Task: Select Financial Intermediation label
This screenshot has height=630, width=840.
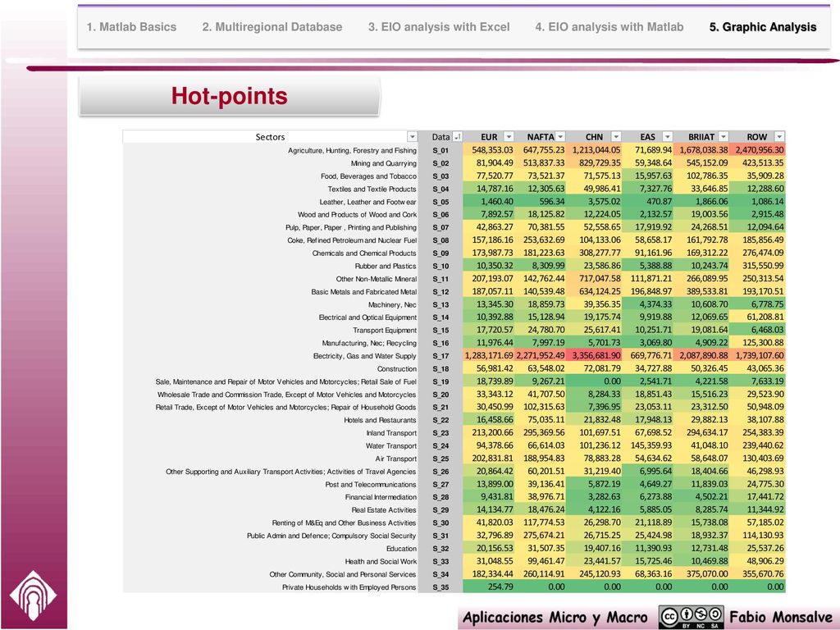Action: (381, 498)
